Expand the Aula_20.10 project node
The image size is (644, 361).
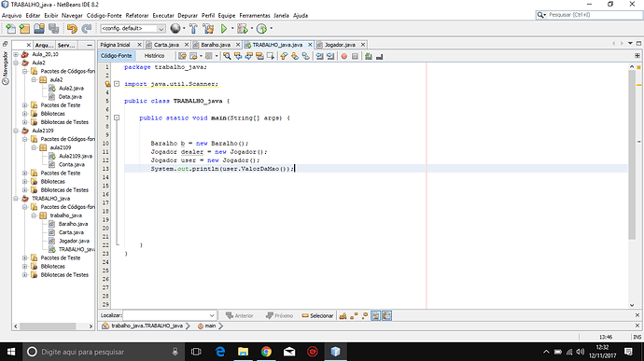point(16,54)
